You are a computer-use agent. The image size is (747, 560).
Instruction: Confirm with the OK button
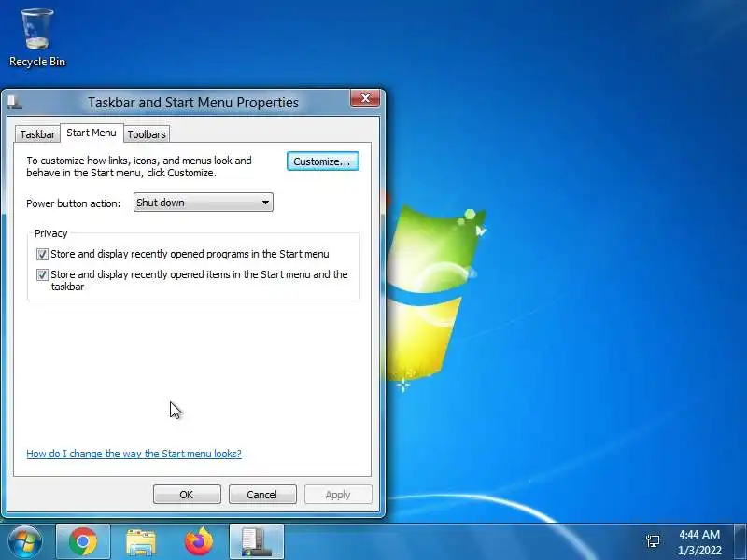187,495
